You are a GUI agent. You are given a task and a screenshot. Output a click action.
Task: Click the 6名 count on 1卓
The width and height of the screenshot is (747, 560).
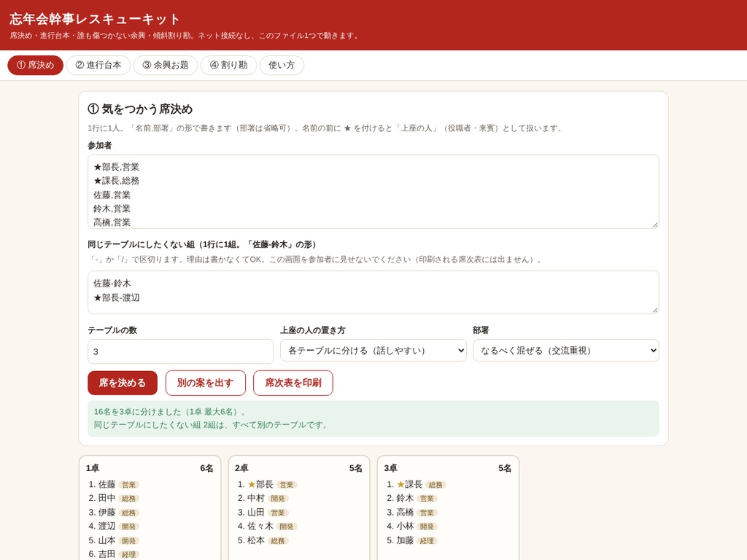[206, 468]
